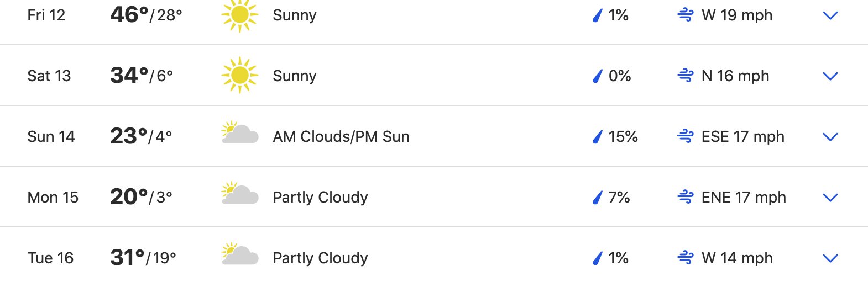The height and width of the screenshot is (287, 868).
Task: Click the sun icon for Sat 13
Action: [239, 75]
